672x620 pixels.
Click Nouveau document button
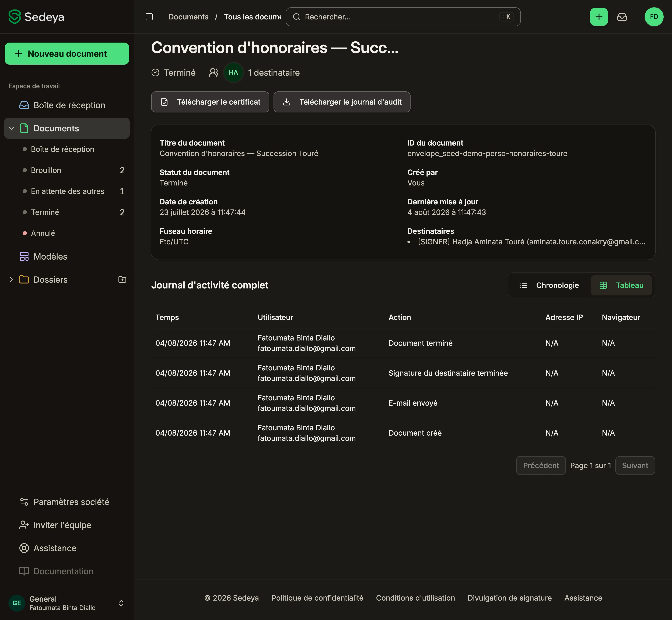pyautogui.click(x=67, y=54)
